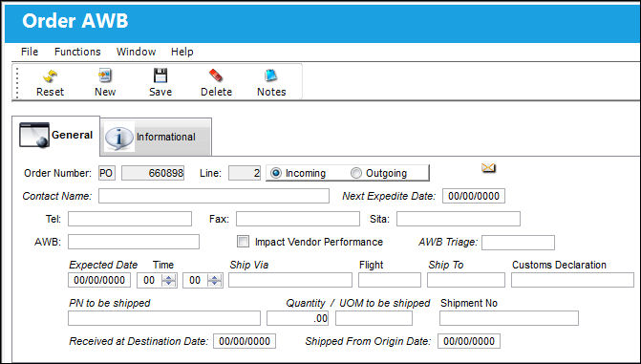
Task: Click the toolbar drag handle dots
Action: coord(17,83)
